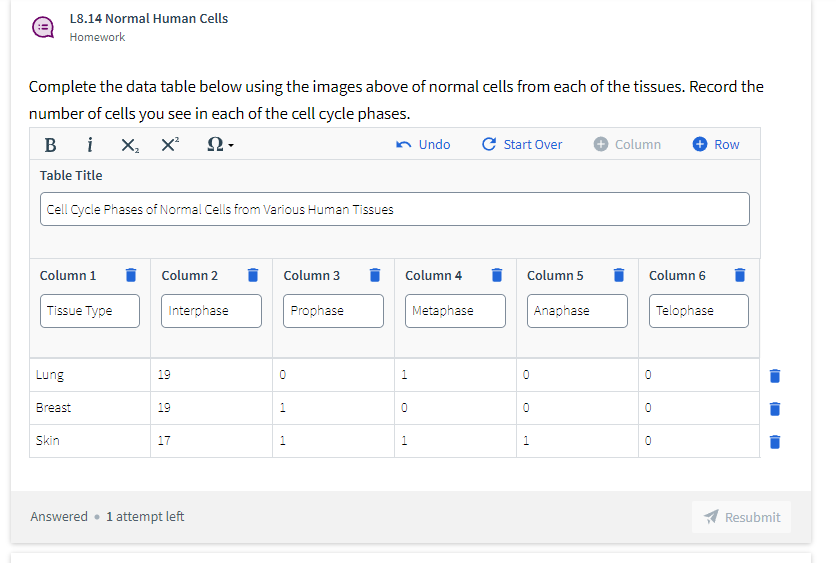Click the homework question type icon
The image size is (836, 563).
43,27
